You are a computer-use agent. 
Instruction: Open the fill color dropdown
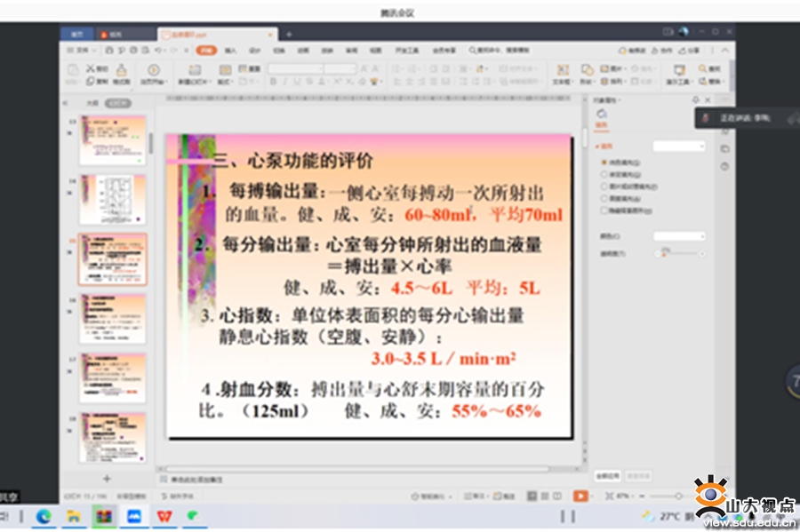tap(679, 236)
